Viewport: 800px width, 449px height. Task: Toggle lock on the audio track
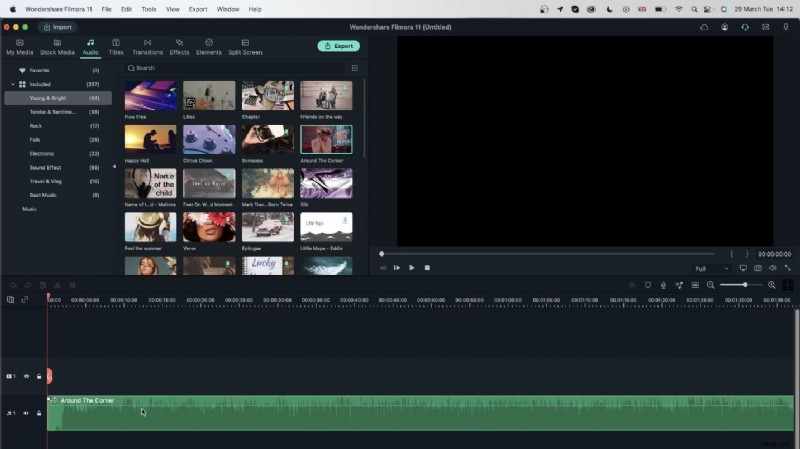coord(39,413)
